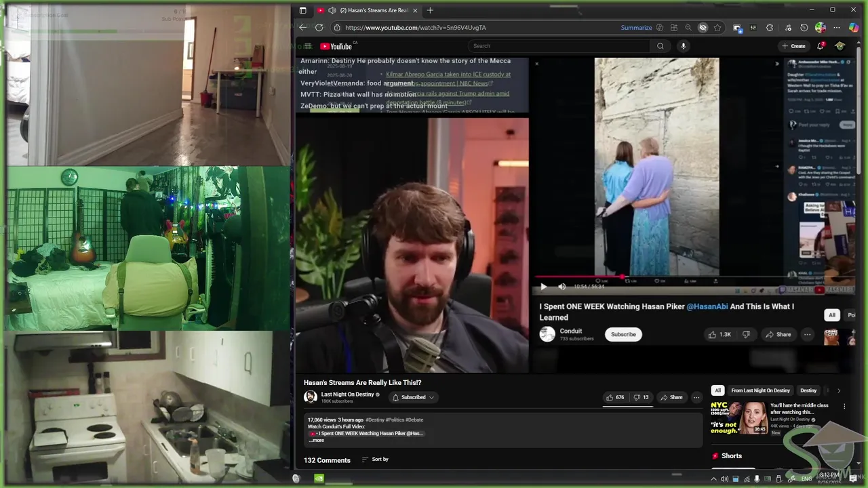Click the video title 'Hasan's Streams Are Really Like This!?'
Screen dimensions: 868x488
click(x=362, y=383)
